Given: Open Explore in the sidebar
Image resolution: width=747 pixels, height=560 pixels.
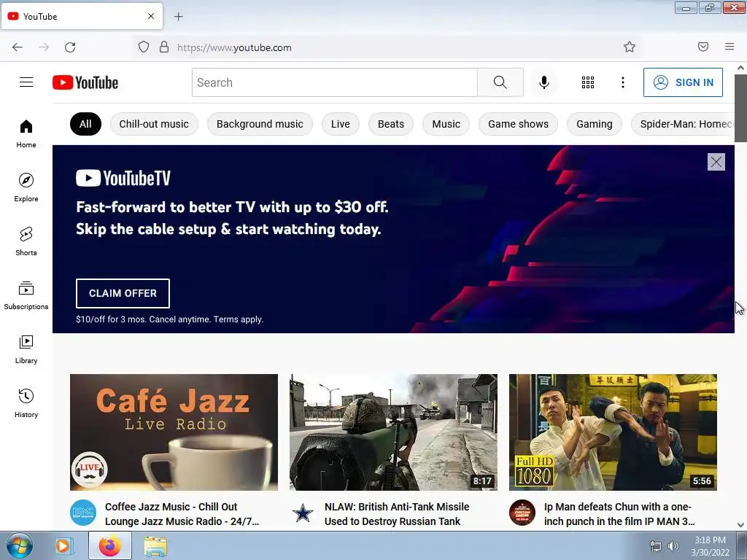Looking at the screenshot, I should click(26, 187).
